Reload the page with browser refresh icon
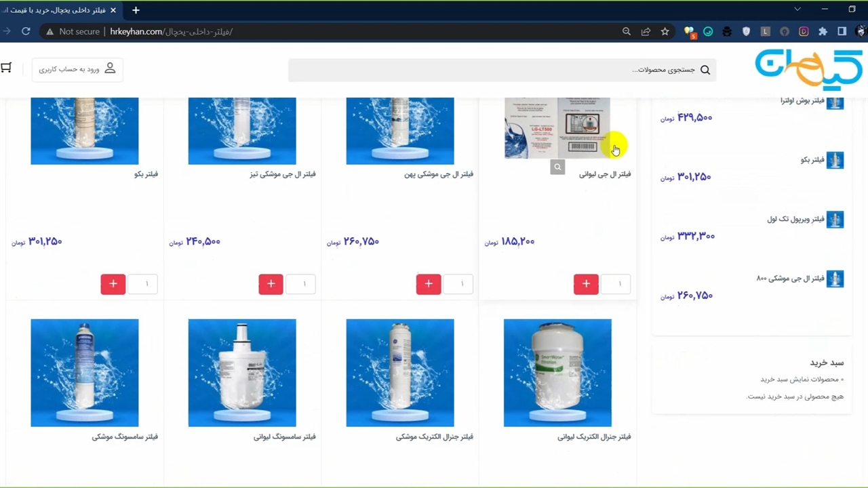Viewport: 868px width, 488px height. [x=26, y=31]
